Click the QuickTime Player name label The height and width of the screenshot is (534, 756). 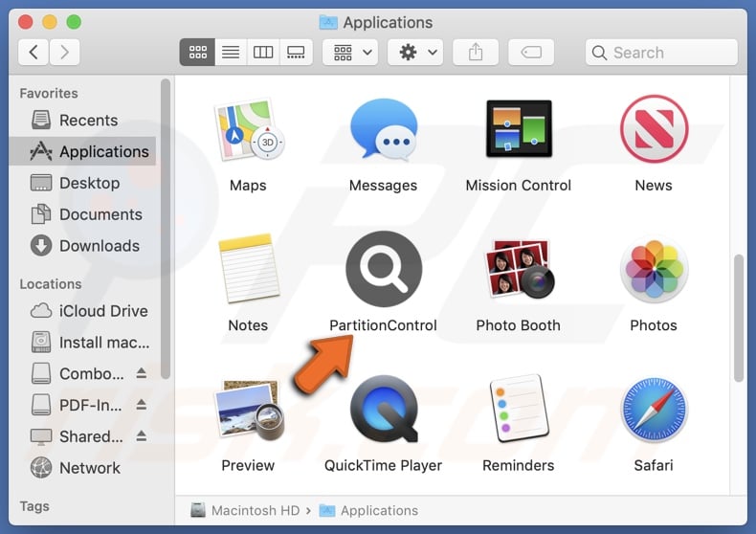pyautogui.click(x=384, y=465)
